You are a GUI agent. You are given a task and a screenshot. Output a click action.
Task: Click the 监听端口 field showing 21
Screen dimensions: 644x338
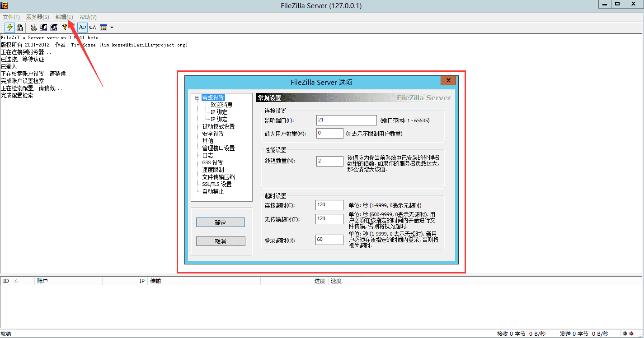point(347,120)
